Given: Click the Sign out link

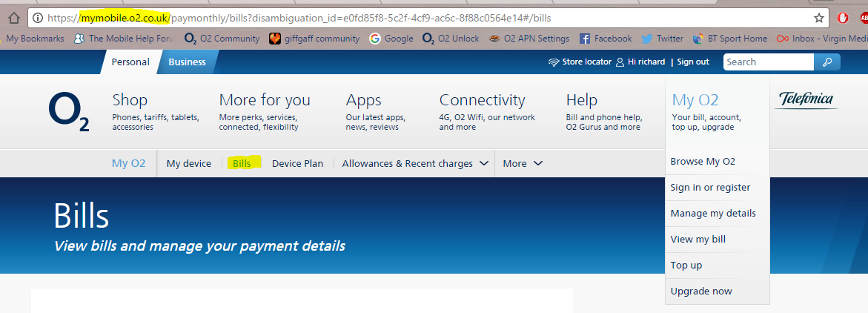Looking at the screenshot, I should [693, 62].
